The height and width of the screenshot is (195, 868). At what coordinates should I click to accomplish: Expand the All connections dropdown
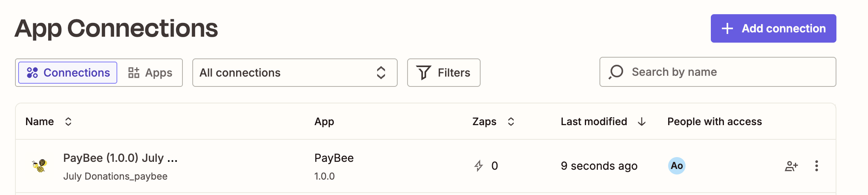[295, 73]
